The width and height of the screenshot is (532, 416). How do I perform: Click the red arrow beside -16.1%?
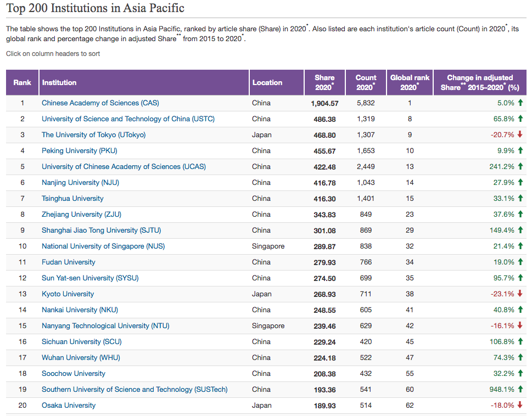520,325
